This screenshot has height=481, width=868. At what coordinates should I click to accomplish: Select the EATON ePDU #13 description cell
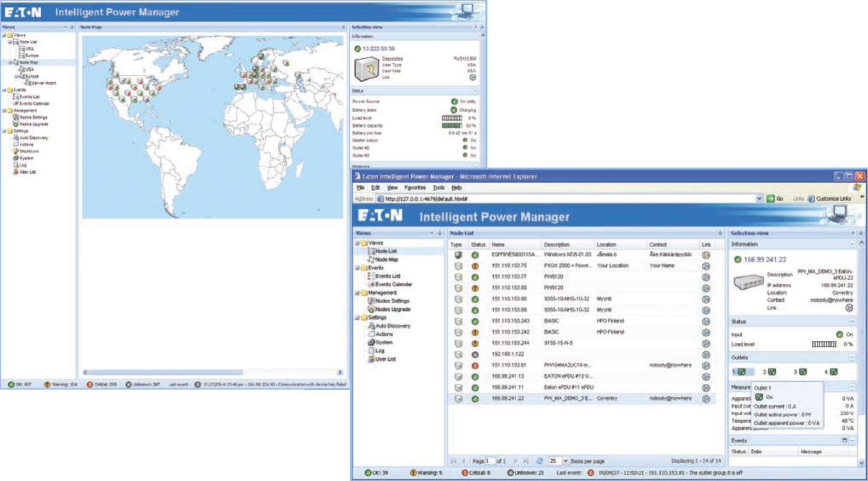click(x=569, y=377)
